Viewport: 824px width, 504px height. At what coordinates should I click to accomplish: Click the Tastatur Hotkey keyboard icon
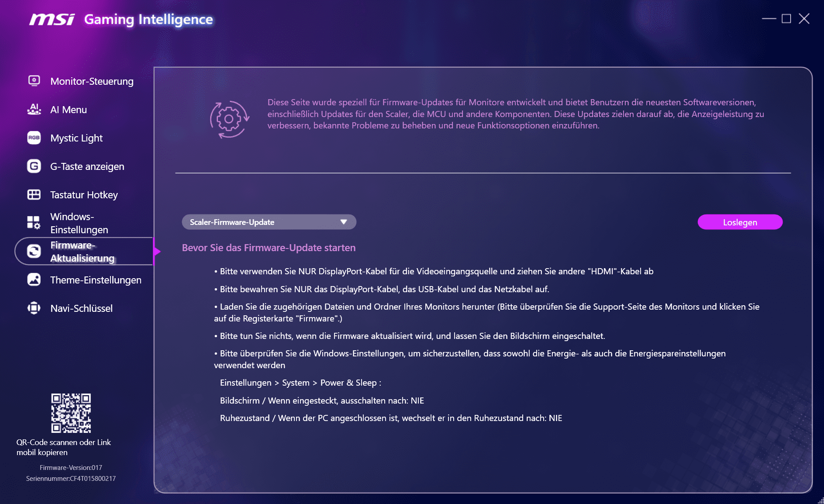coord(34,194)
